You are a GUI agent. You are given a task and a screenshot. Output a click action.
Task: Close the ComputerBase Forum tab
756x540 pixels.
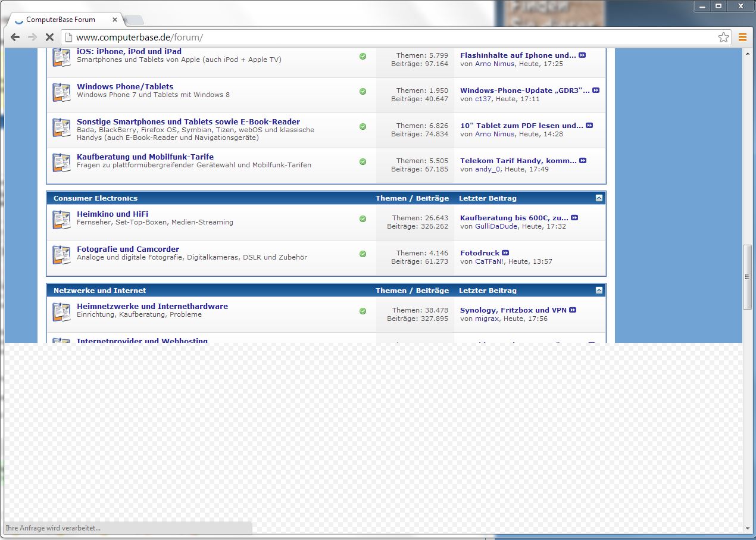pos(115,20)
